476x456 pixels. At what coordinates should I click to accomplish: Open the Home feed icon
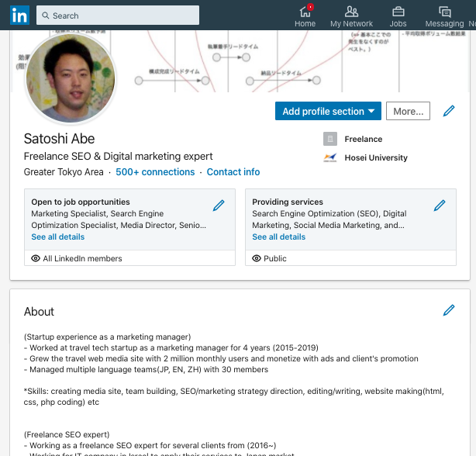coord(305,12)
